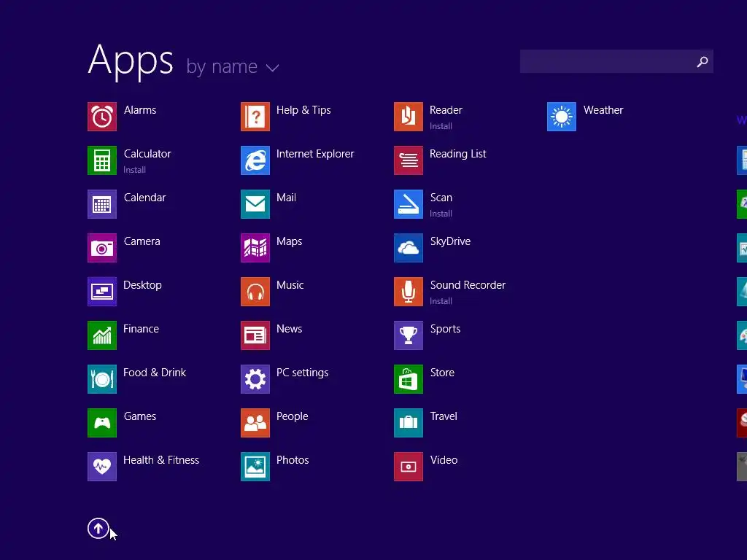Screen dimensions: 747x560
Task: Open the Health & Fitness heart icon
Action: coord(102,467)
